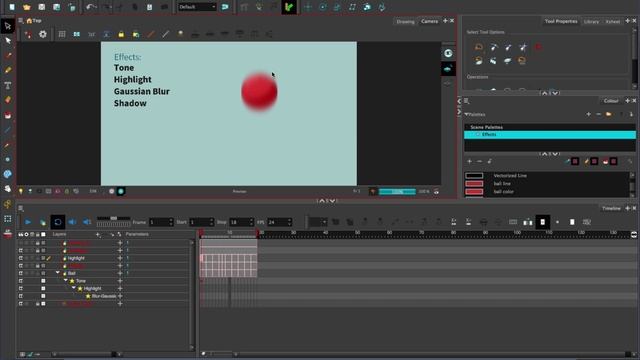Select the Transform arrow tool in the left toolbar
Screen dimensions: 640x360
pos(8,26)
